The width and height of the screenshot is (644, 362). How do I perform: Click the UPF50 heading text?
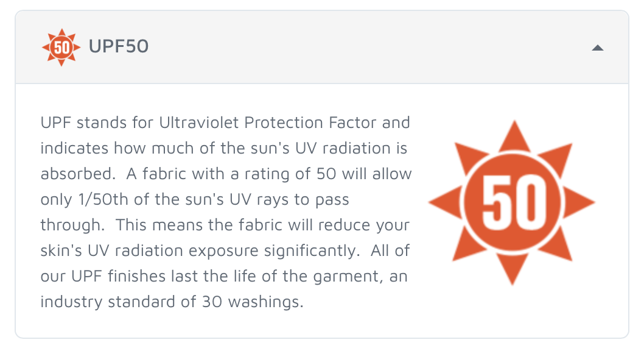tap(119, 46)
